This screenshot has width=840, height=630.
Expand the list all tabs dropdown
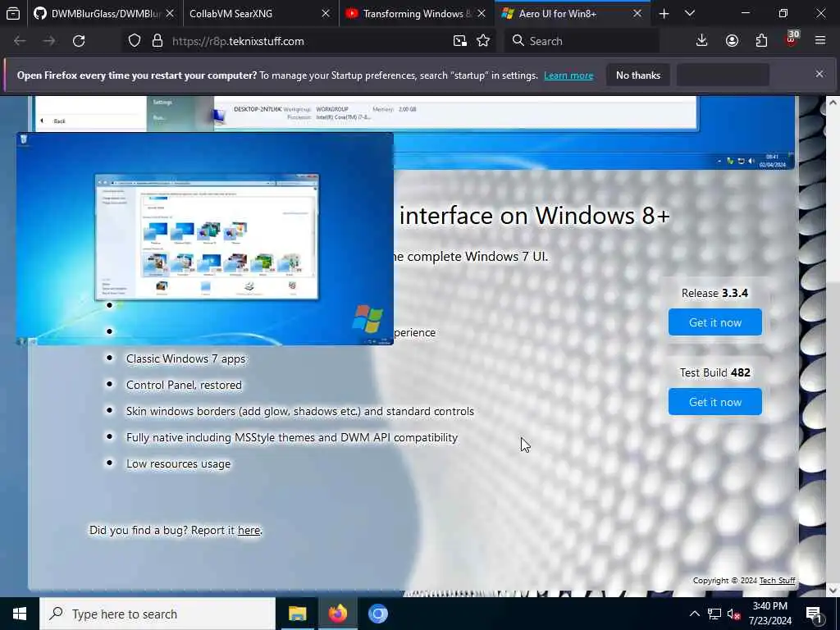(689, 13)
